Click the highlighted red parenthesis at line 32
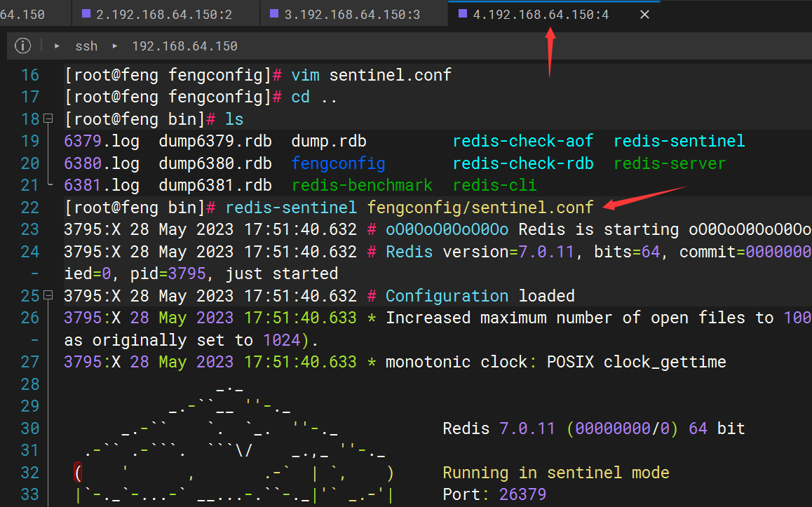 79,473
